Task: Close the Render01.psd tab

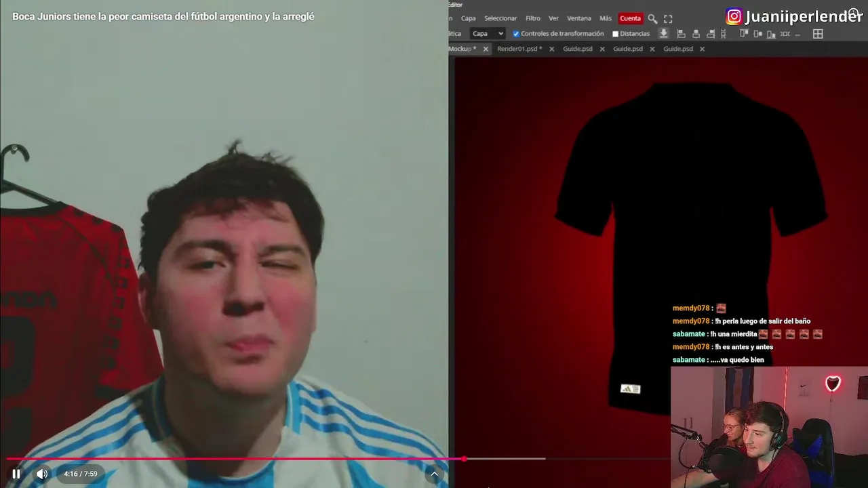Action: coord(551,49)
